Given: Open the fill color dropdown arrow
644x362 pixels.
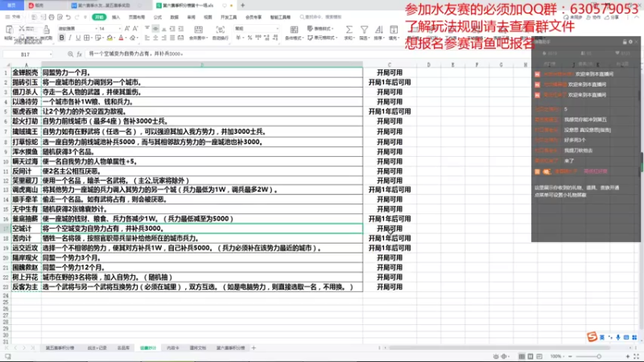Looking at the screenshot, I should 114,38.
